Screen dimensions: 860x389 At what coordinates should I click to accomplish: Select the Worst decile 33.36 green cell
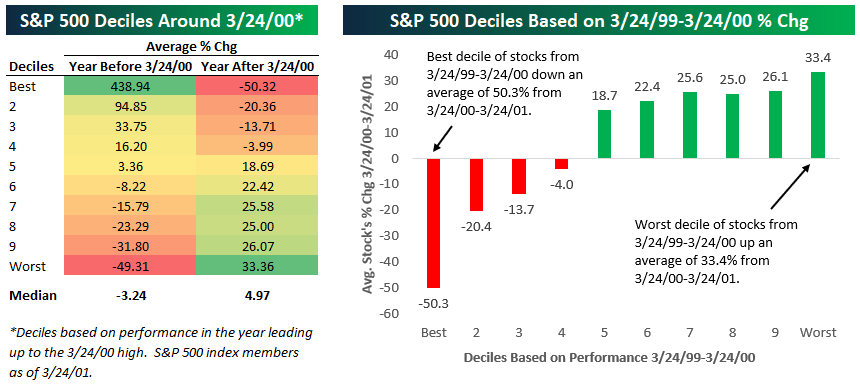[x=257, y=266]
